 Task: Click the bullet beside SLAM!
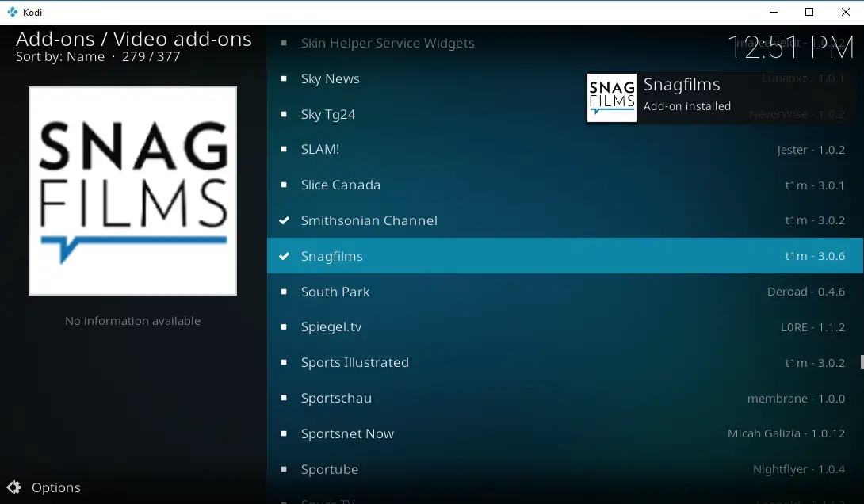pyautogui.click(x=284, y=149)
